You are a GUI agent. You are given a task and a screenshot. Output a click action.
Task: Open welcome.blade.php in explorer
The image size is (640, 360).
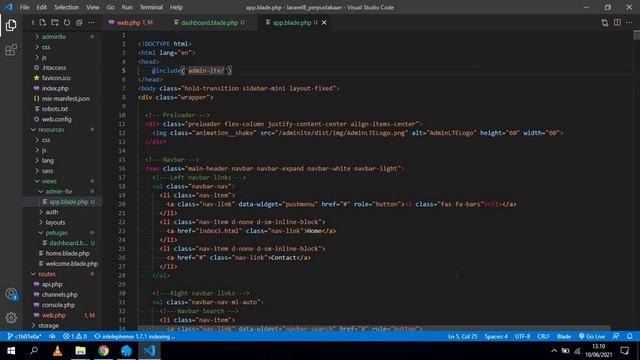(x=71, y=264)
